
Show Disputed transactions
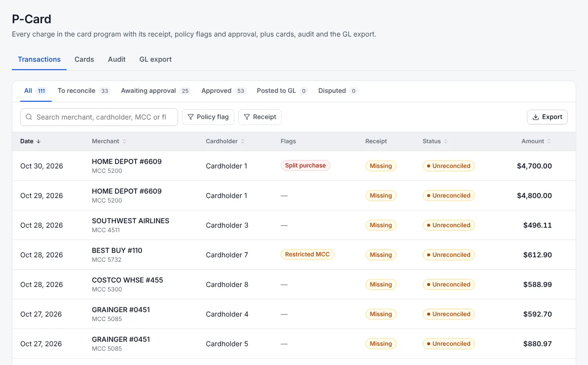tap(338, 91)
